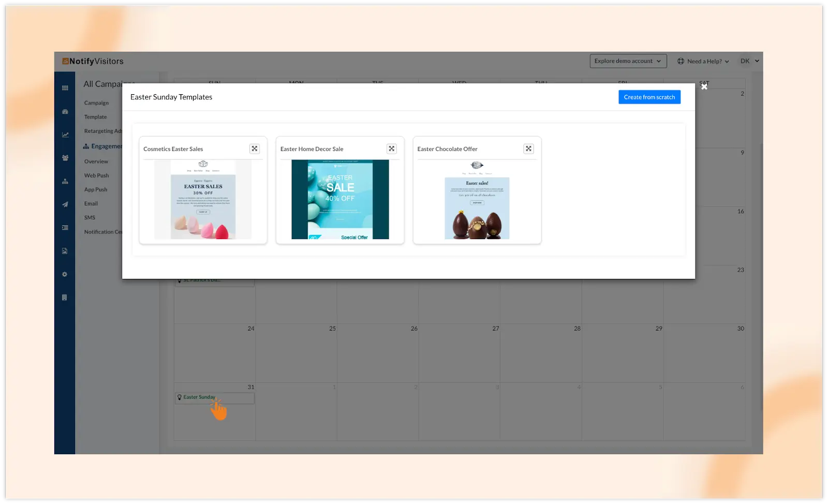
Task: Expand the Easter Chocolate Offer preview
Action: [x=528, y=149]
